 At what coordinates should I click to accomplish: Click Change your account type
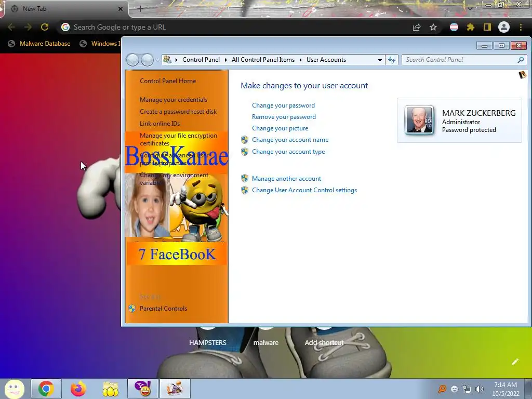click(x=288, y=152)
